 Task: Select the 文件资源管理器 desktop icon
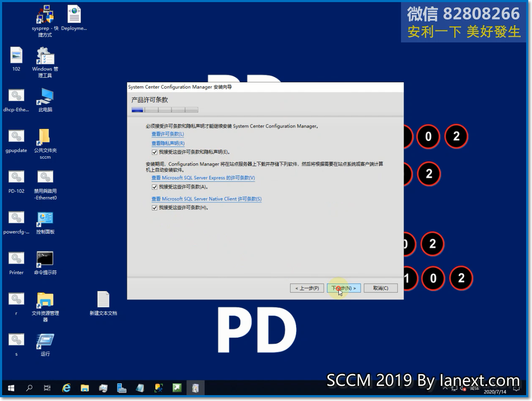(45, 307)
